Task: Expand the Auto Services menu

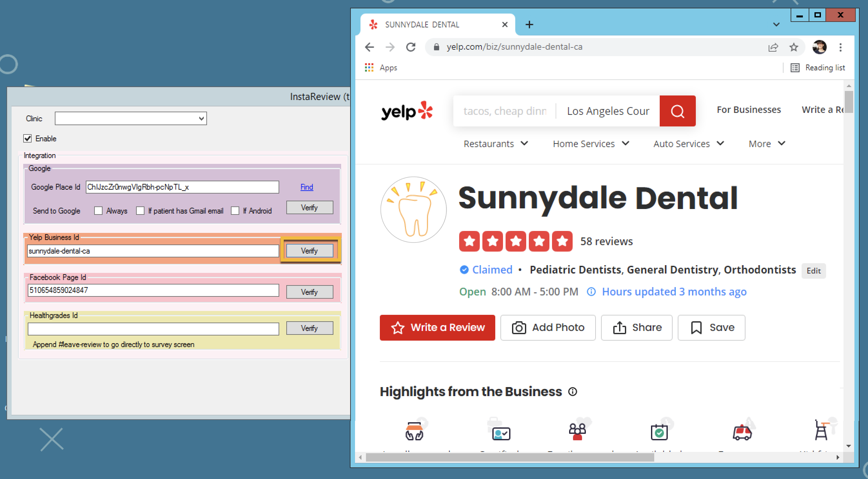Action: click(x=689, y=144)
